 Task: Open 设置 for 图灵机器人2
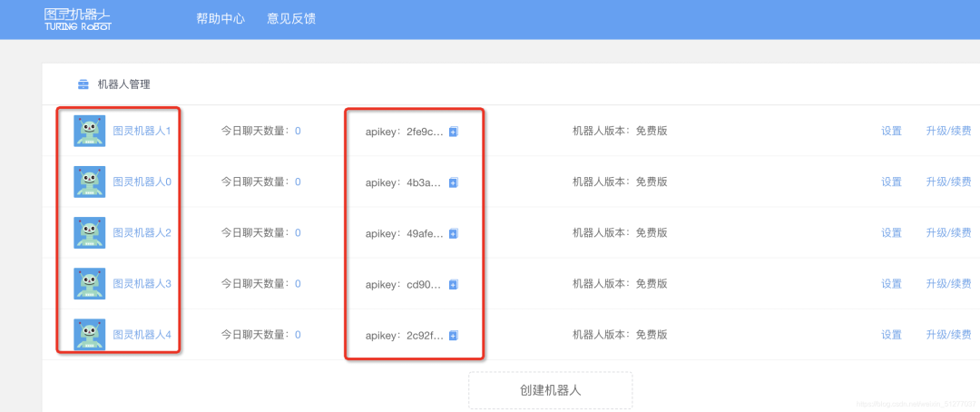(891, 232)
